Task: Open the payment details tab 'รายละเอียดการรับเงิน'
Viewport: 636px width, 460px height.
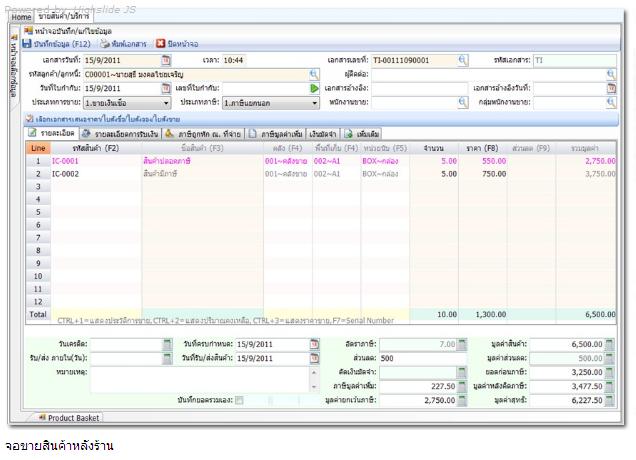Action: pos(121,133)
